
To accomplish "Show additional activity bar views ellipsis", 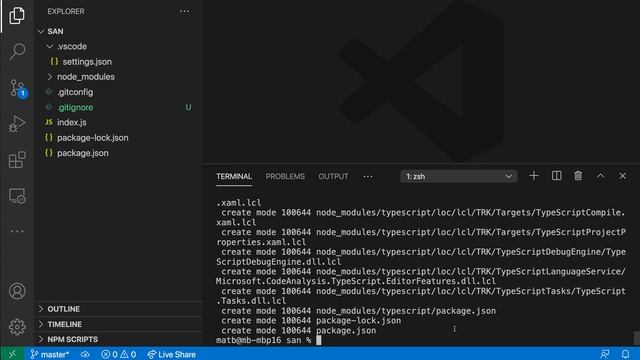I will point(17,231).
